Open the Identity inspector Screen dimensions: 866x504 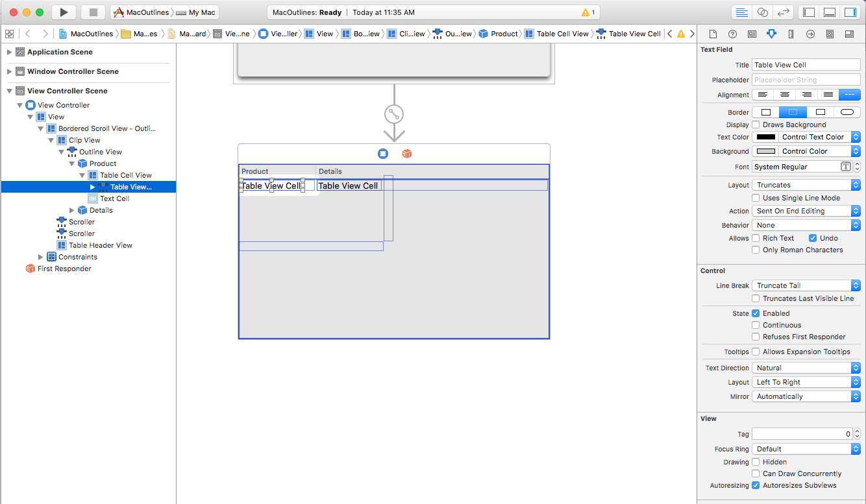(752, 34)
